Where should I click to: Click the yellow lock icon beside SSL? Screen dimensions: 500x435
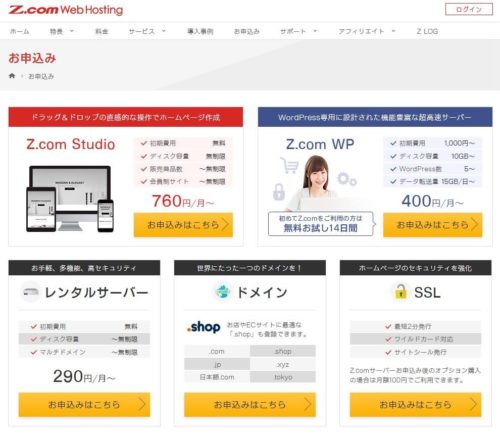point(400,292)
